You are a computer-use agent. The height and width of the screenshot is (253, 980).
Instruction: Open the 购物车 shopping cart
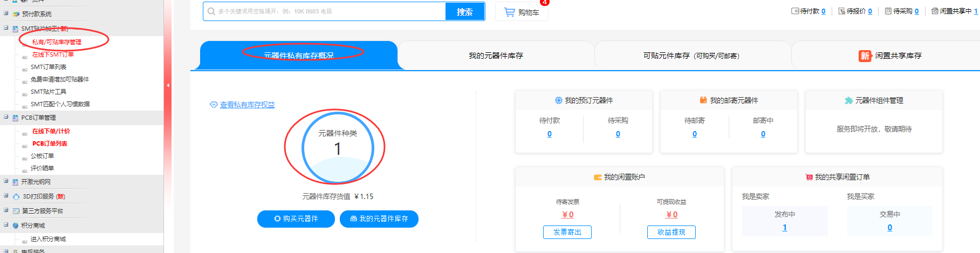tap(522, 12)
